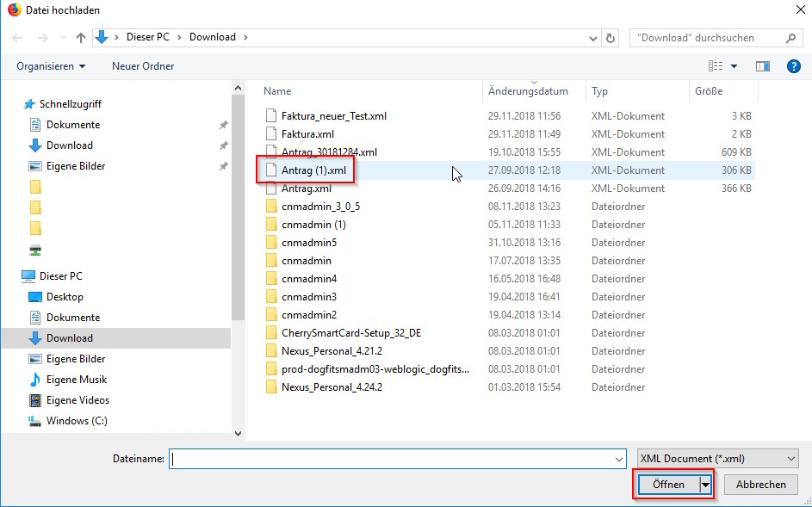812x507 pixels.
Task: Open pinned Eigene Bilder under Schnellzugriff
Action: pos(76,166)
